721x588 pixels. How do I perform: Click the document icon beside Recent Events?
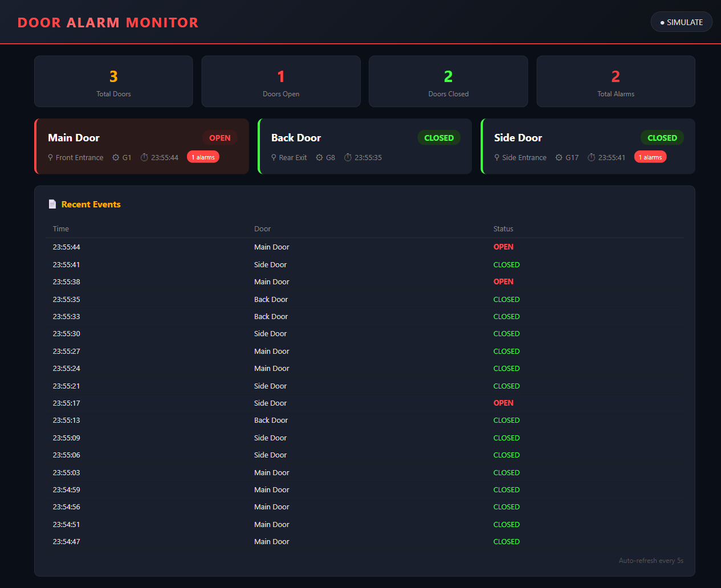coord(52,204)
